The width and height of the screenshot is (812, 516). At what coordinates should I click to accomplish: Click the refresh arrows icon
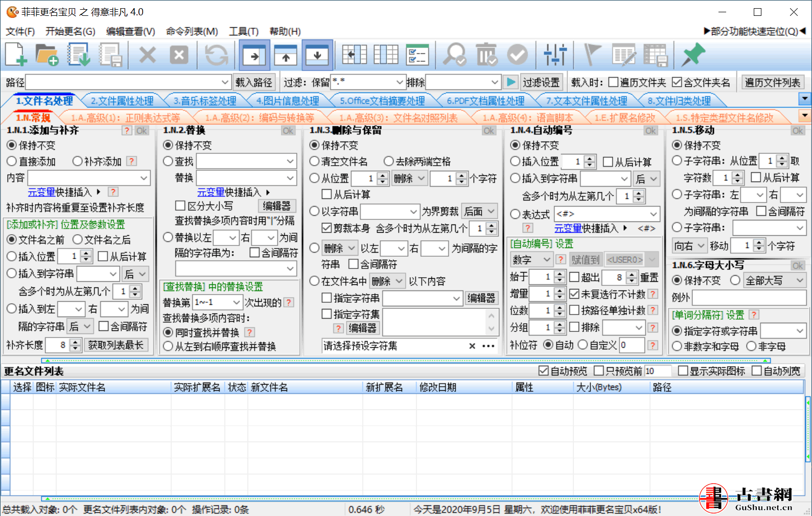tap(216, 55)
